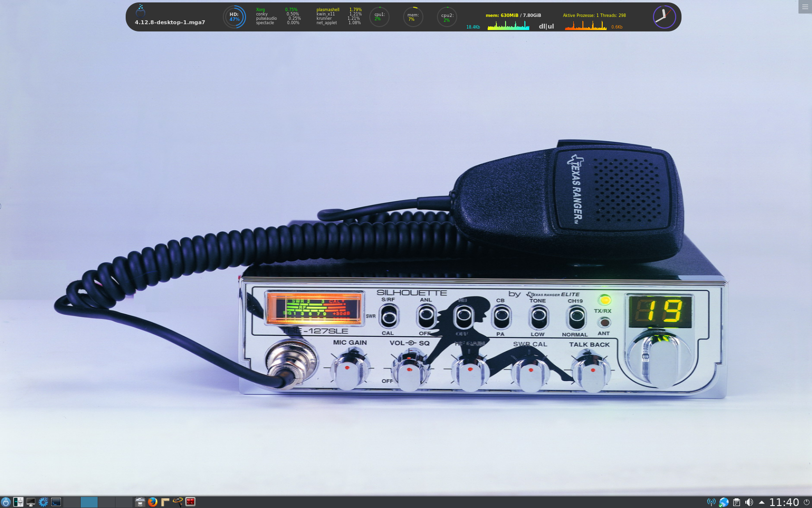Open the blue gear system settings icon
812x508 pixels.
43,502
